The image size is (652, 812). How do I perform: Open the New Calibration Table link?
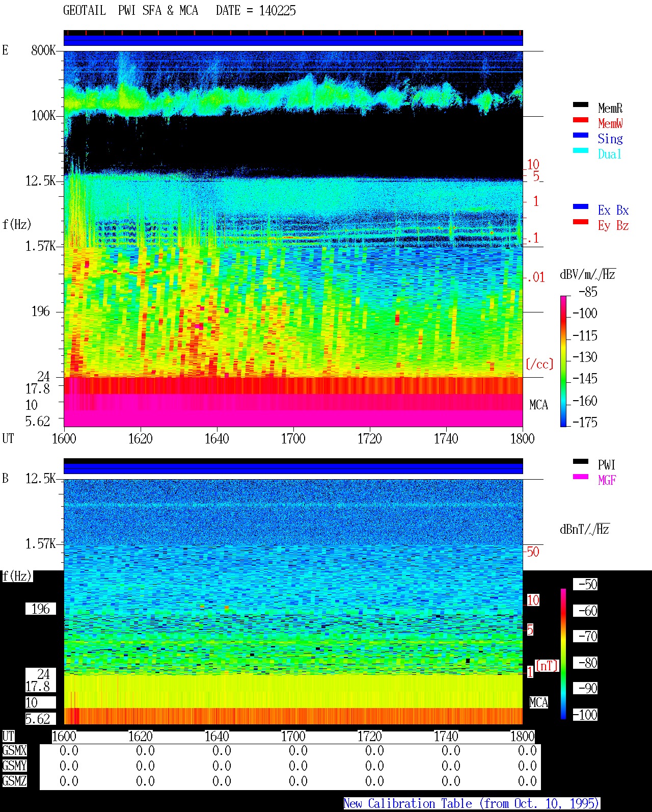pos(472,804)
